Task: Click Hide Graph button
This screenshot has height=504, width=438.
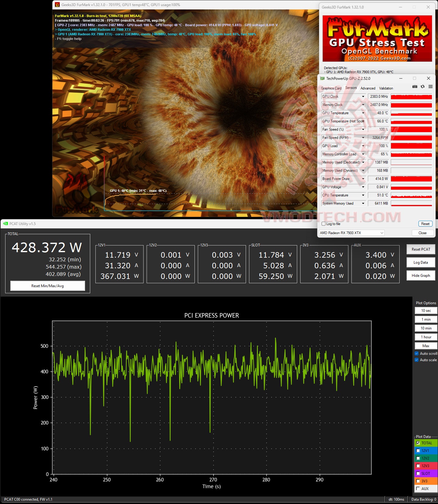Action: (x=421, y=276)
